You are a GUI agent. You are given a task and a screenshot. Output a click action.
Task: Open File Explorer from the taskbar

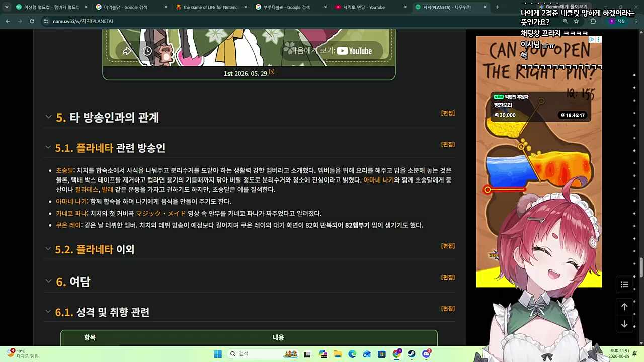tap(337, 354)
